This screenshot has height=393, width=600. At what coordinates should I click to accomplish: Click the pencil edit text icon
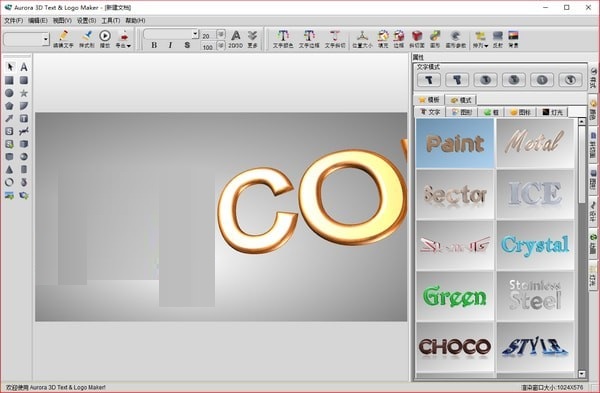(63, 39)
